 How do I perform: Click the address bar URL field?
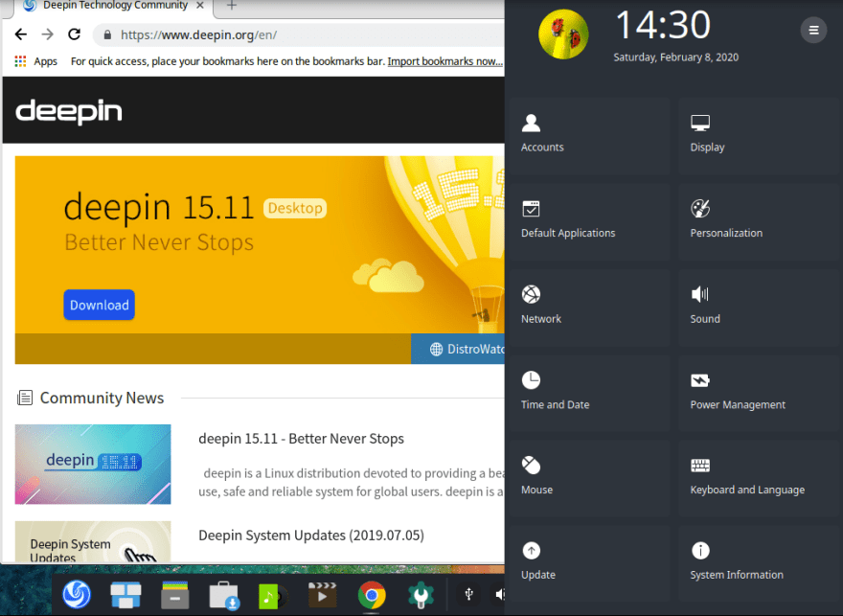tap(301, 34)
